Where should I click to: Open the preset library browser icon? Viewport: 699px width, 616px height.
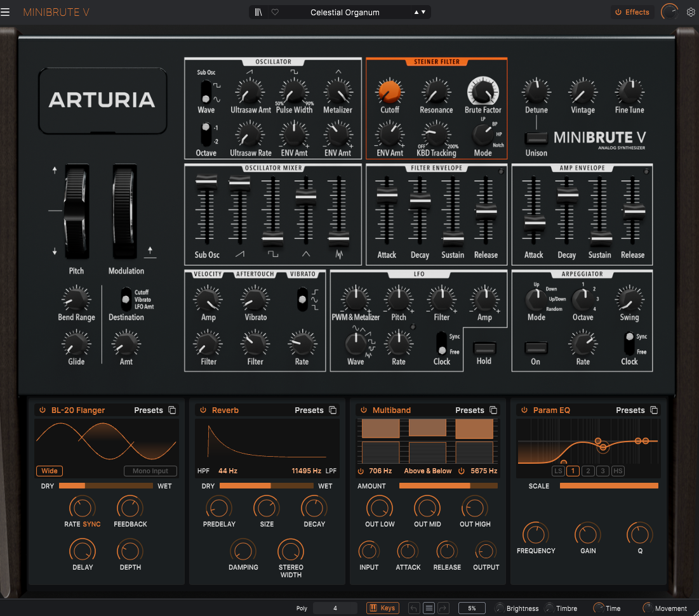pos(258,12)
